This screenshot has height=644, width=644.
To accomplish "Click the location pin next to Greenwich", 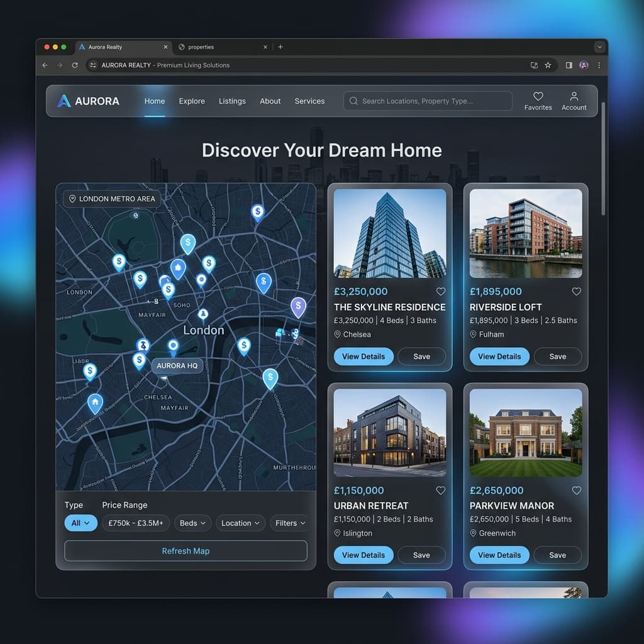I will click(x=473, y=533).
